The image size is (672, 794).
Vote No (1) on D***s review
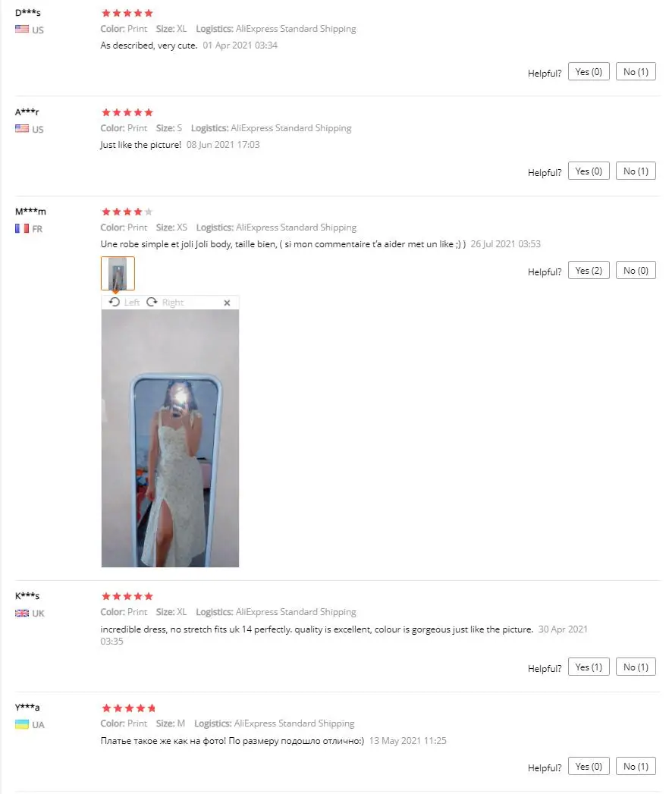636,72
